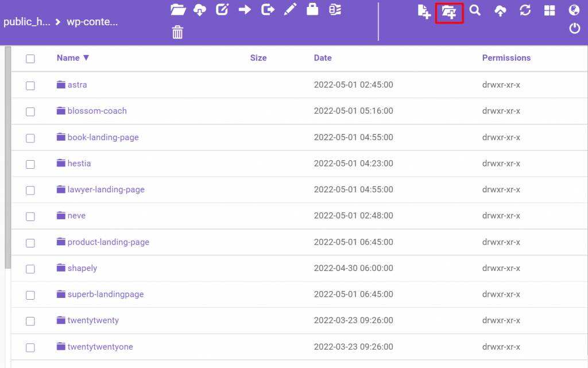Switch to grid view icon
The image size is (588, 368).
pos(550,11)
